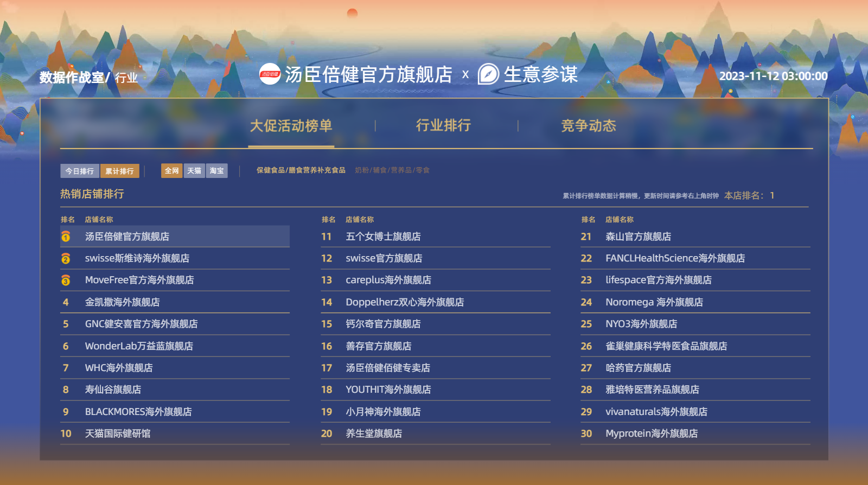Switch to 竞争动态 tab
This screenshot has height=485, width=868.
[588, 126]
